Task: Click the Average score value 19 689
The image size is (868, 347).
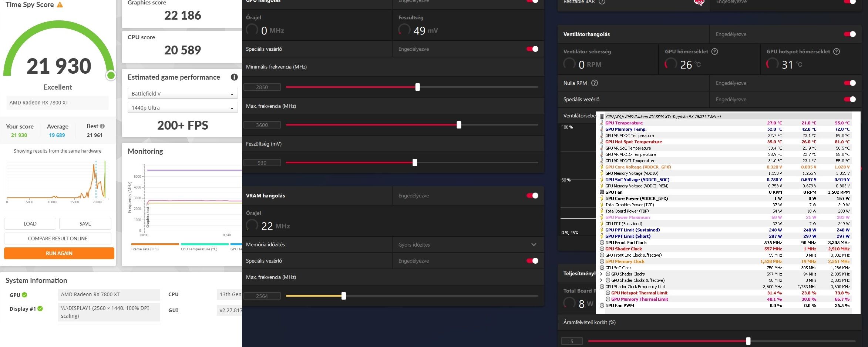Action: pyautogui.click(x=57, y=135)
